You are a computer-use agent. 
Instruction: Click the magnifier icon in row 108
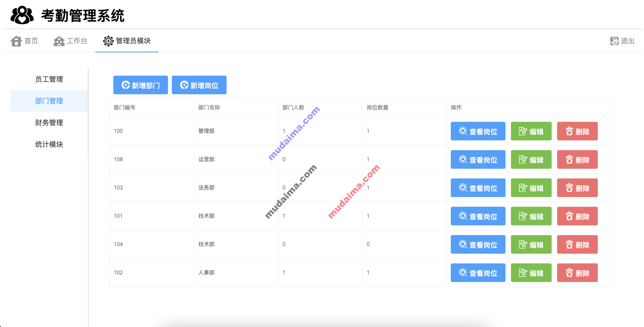tap(463, 159)
